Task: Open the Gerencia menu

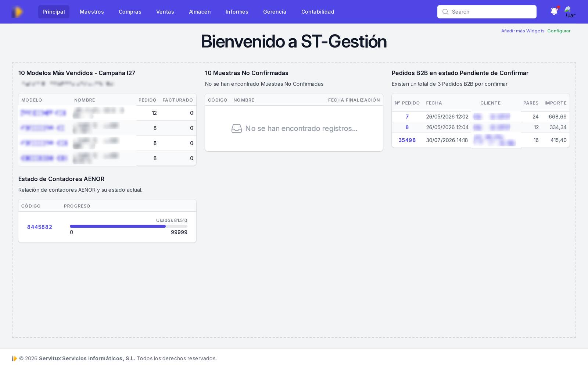Action: (x=275, y=12)
